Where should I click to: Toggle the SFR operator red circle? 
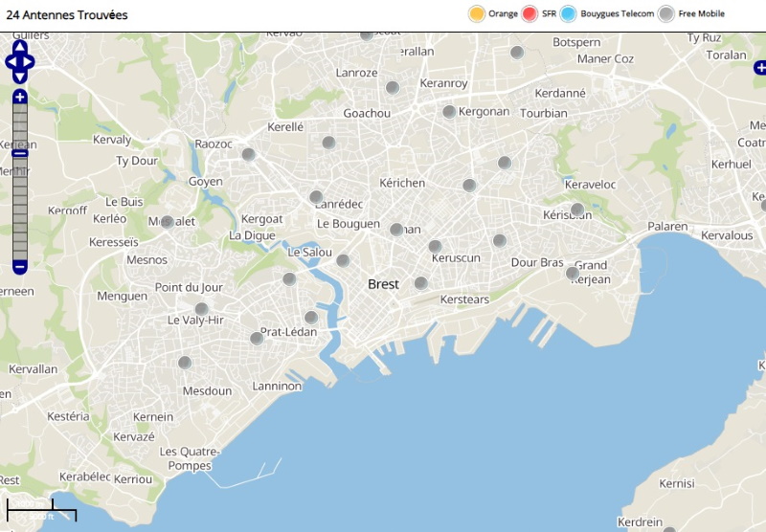[530, 13]
